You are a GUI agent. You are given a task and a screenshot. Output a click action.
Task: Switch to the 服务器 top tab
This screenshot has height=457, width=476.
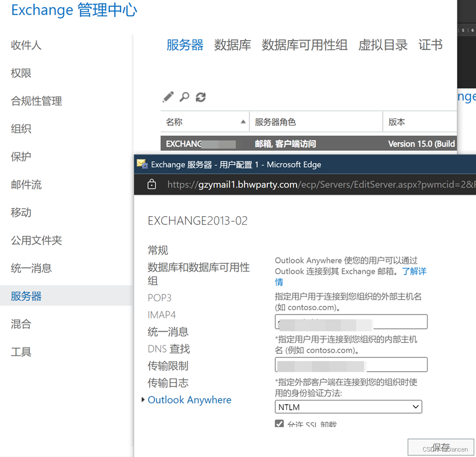click(185, 45)
